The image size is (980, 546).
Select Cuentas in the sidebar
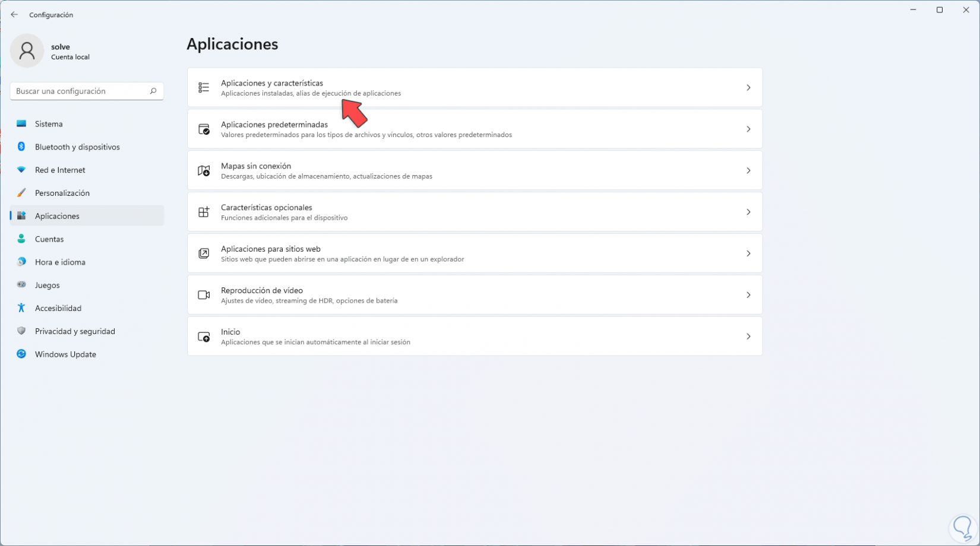[x=49, y=239]
